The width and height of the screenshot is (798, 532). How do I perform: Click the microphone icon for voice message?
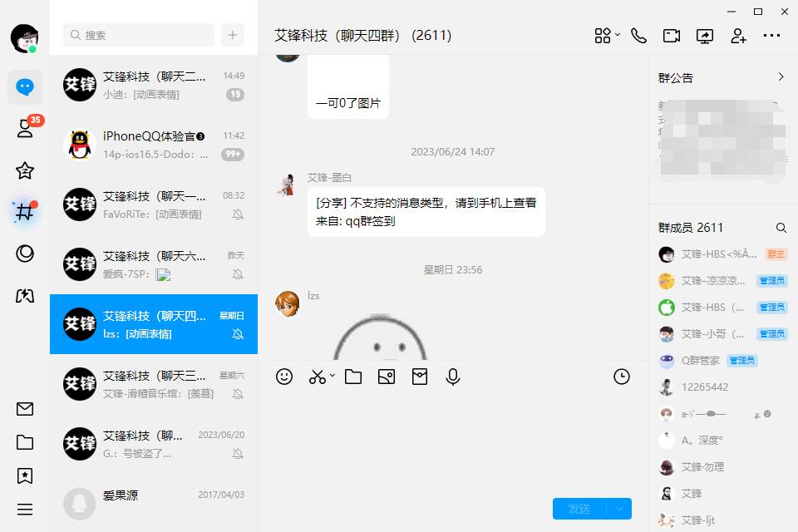[453, 377]
